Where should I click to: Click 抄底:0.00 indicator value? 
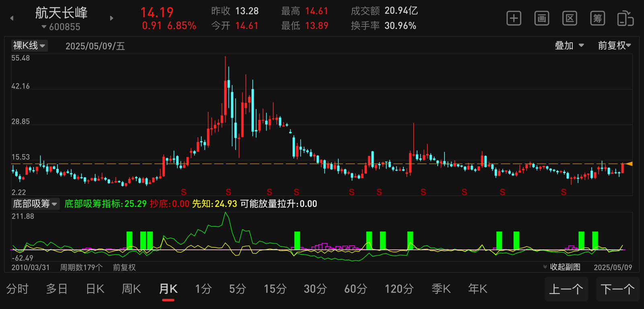(x=169, y=204)
